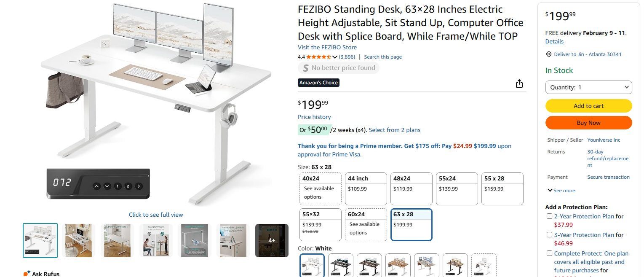Expand 'See more' seller details
Image resolution: width=644 pixels, height=277 pixels.
point(561,191)
